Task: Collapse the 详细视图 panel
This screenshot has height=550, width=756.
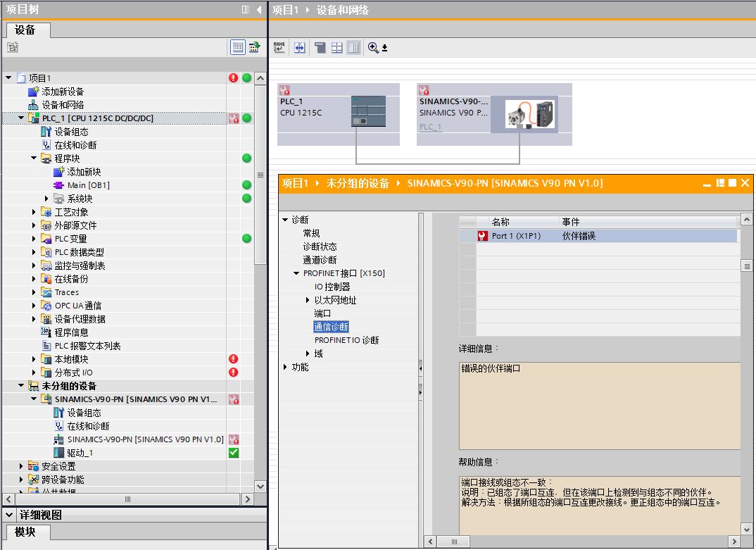Action: tap(9, 515)
